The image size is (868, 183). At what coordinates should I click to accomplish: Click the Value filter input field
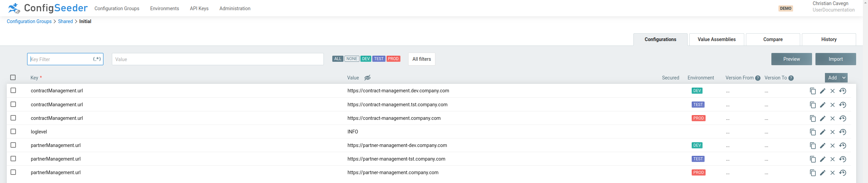coord(218,59)
